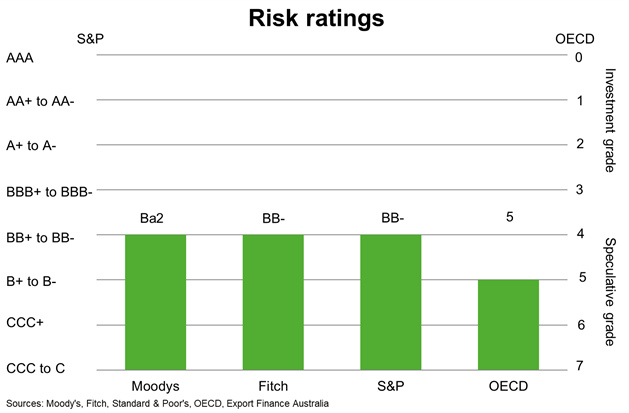Click the OECD right axis header

575,39
